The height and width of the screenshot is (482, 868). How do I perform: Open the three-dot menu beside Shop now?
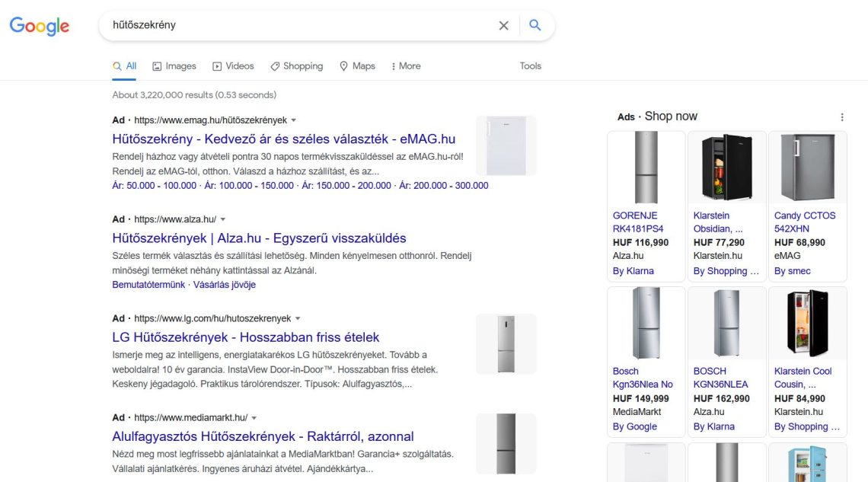[842, 117]
